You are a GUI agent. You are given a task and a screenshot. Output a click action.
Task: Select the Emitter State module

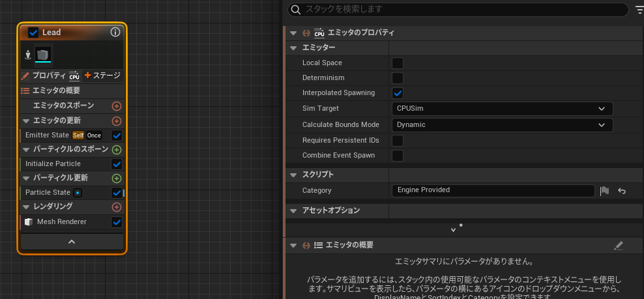[47, 135]
